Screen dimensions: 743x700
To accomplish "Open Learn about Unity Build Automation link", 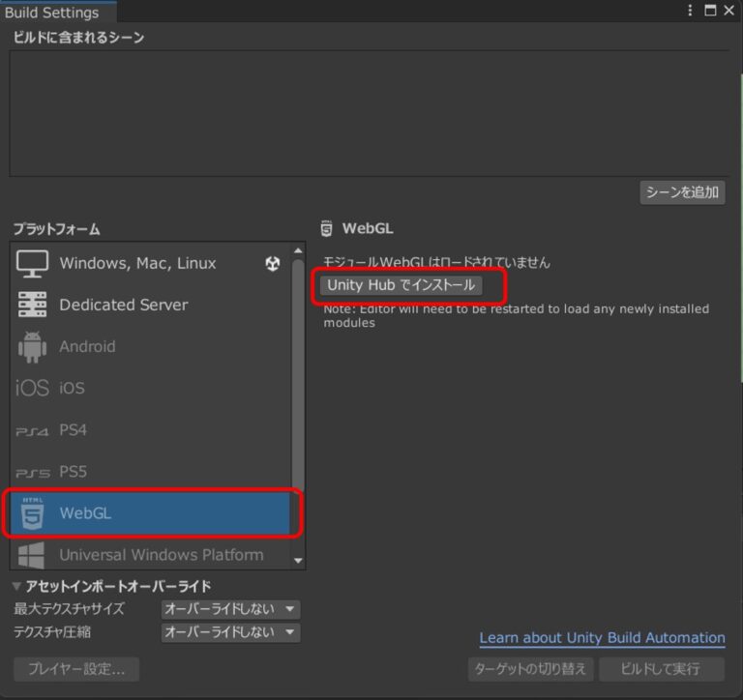I will pyautogui.click(x=602, y=638).
